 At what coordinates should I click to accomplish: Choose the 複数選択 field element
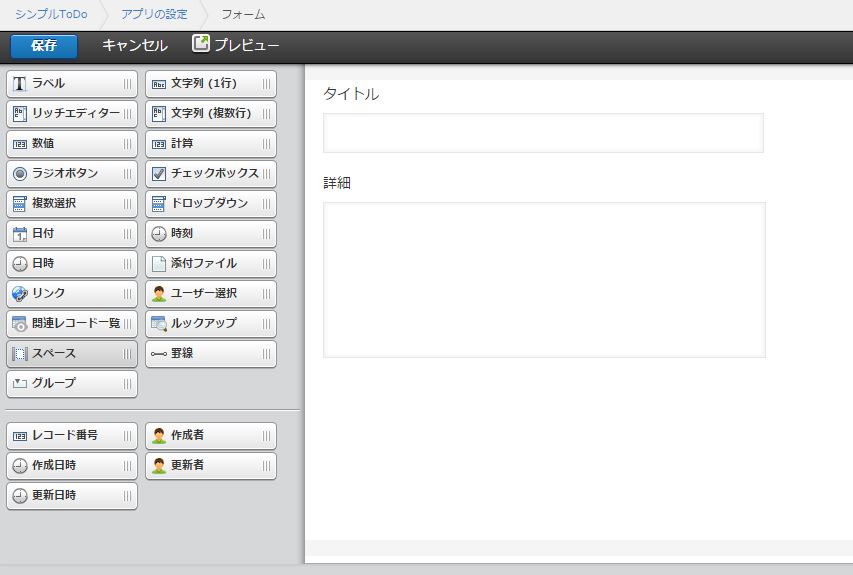tap(71, 204)
